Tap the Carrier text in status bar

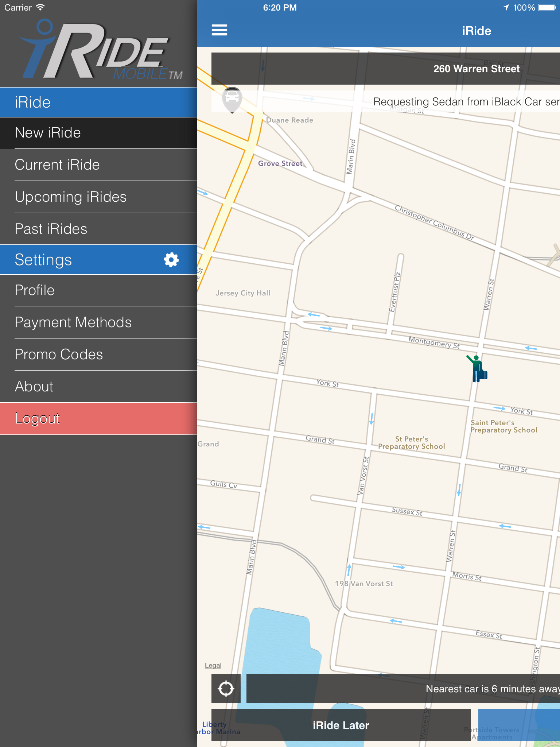[18, 8]
